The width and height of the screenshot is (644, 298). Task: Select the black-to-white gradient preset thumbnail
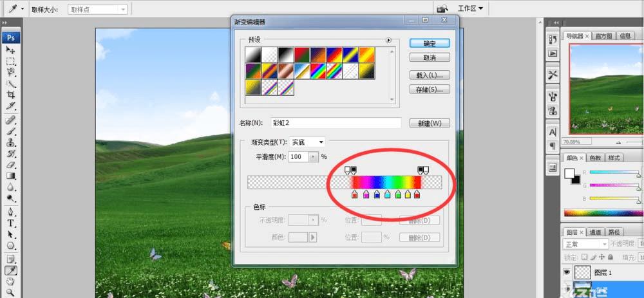pyautogui.click(x=285, y=55)
